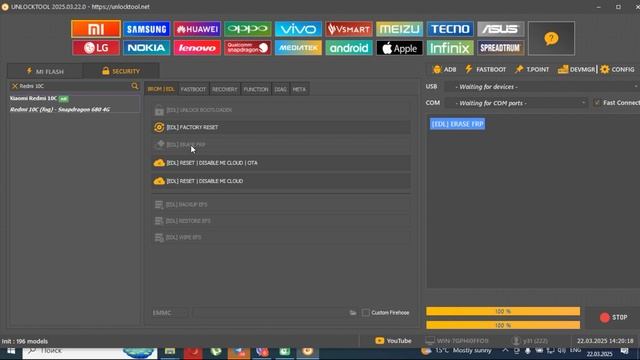Screen dimensions: 640x360
Task: Click the lower 100 % progress bar
Action: click(503, 325)
